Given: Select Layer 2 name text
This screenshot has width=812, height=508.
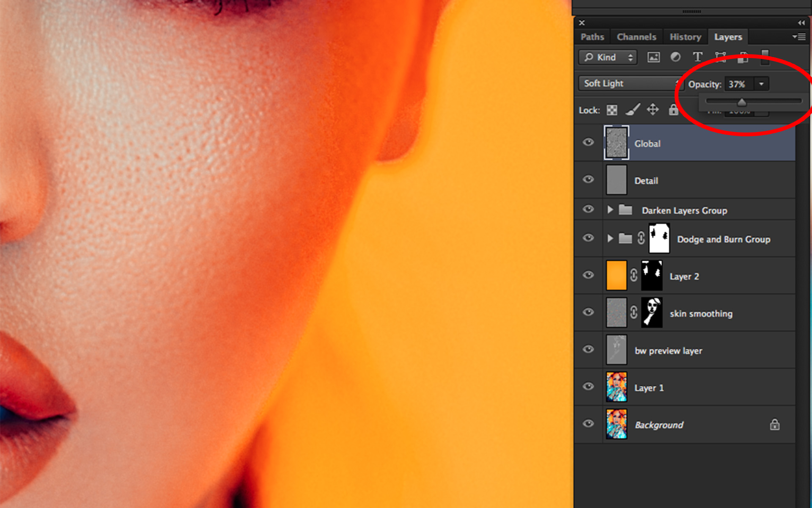Looking at the screenshot, I should click(x=684, y=276).
